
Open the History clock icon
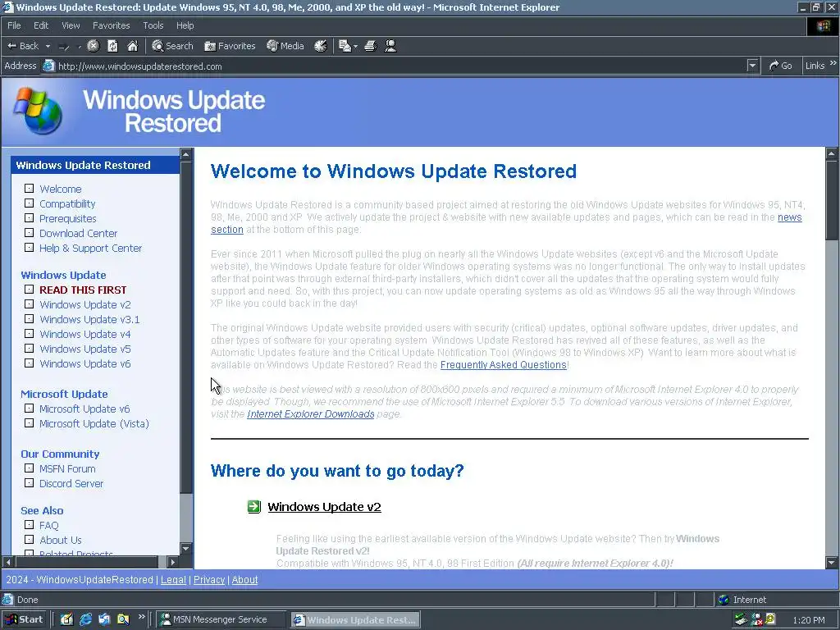(x=321, y=46)
